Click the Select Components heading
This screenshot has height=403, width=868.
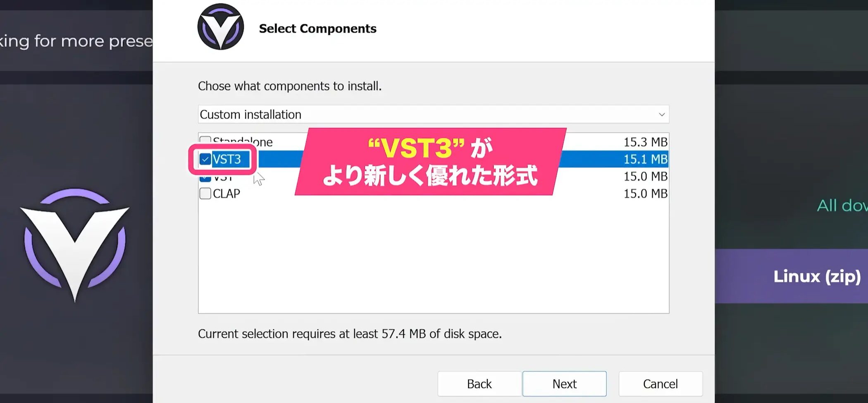[x=317, y=29]
